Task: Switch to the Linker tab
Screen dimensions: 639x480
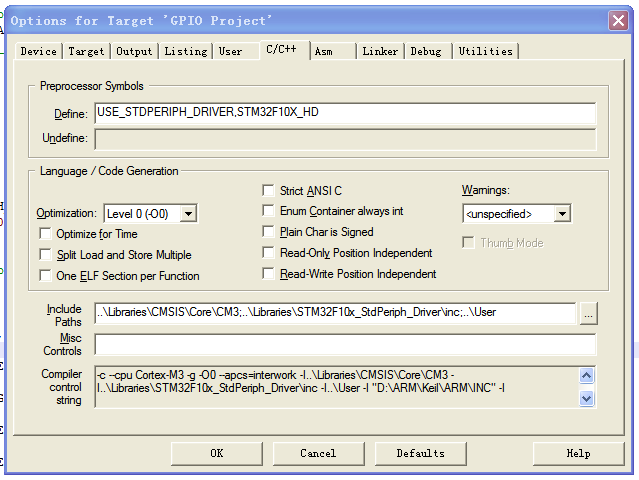Action: click(x=379, y=51)
